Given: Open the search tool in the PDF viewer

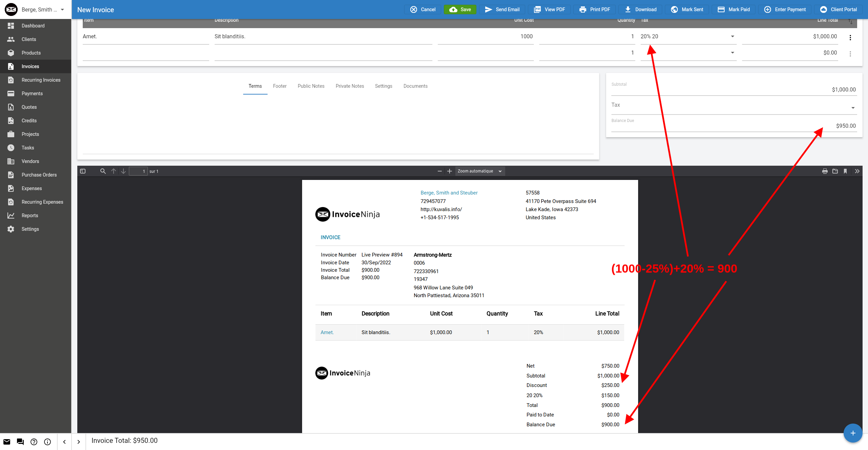Looking at the screenshot, I should click(103, 171).
